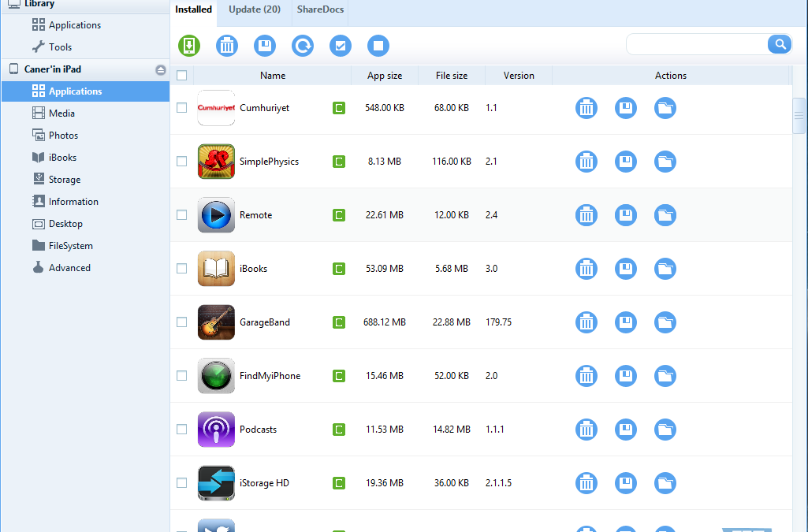Back up Cumhuriyet with its save icon
This screenshot has height=532, width=808.
pos(626,108)
